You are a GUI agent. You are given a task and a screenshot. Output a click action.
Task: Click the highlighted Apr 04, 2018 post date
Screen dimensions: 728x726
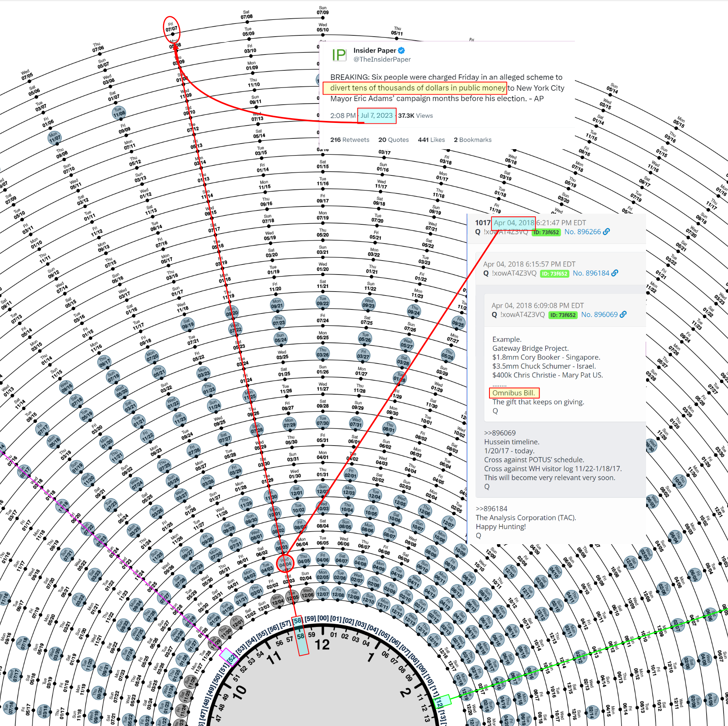514,223
